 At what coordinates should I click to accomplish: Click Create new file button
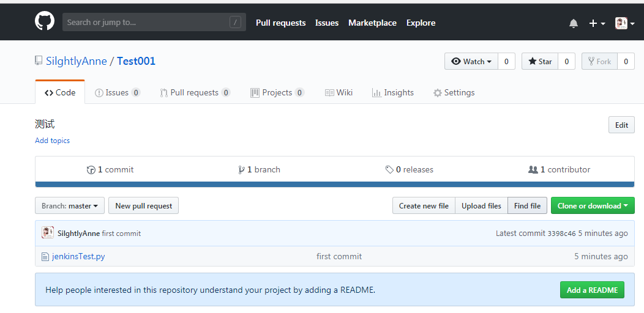tap(424, 206)
